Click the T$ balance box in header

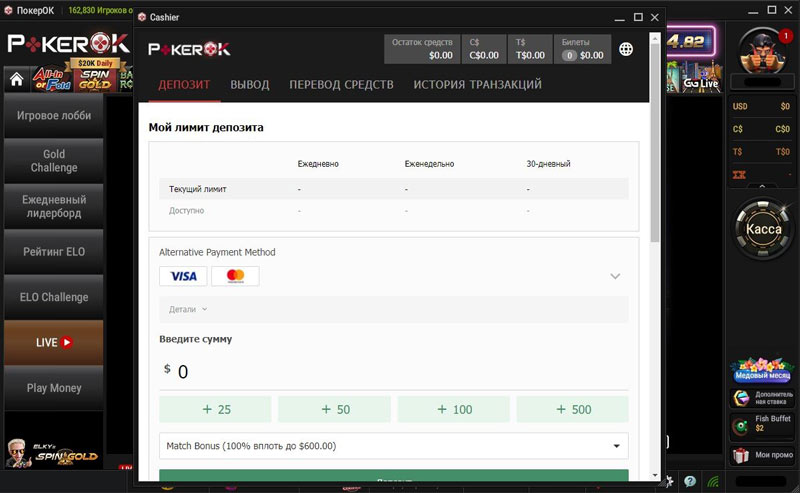[x=530, y=49]
